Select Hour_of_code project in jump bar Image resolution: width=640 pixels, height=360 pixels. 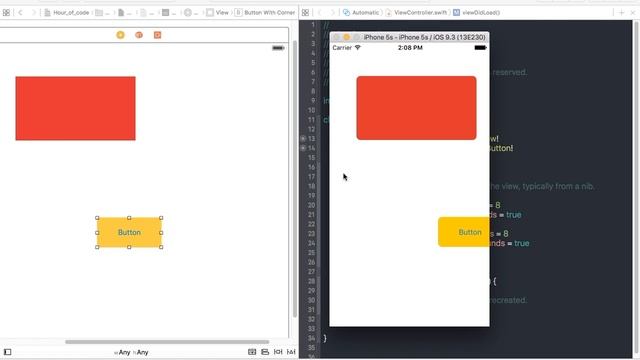tap(67, 13)
